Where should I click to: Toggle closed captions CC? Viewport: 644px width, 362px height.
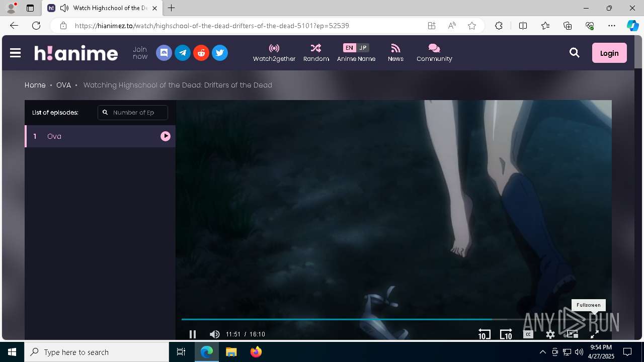528,334
